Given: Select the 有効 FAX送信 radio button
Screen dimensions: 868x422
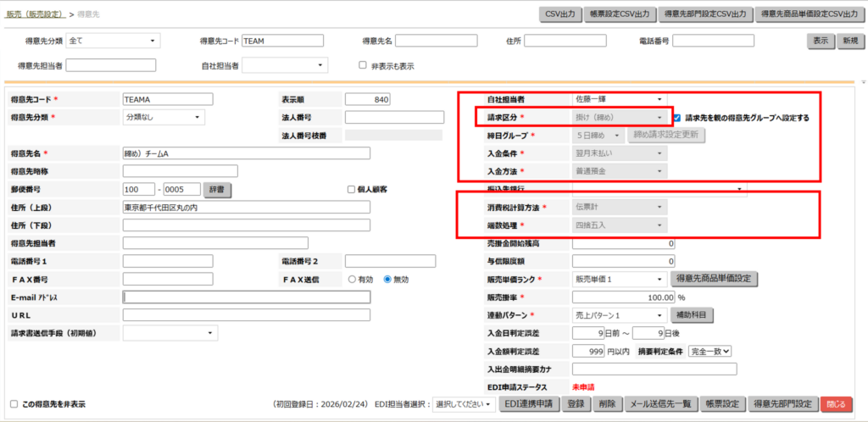Looking at the screenshot, I should point(351,280).
